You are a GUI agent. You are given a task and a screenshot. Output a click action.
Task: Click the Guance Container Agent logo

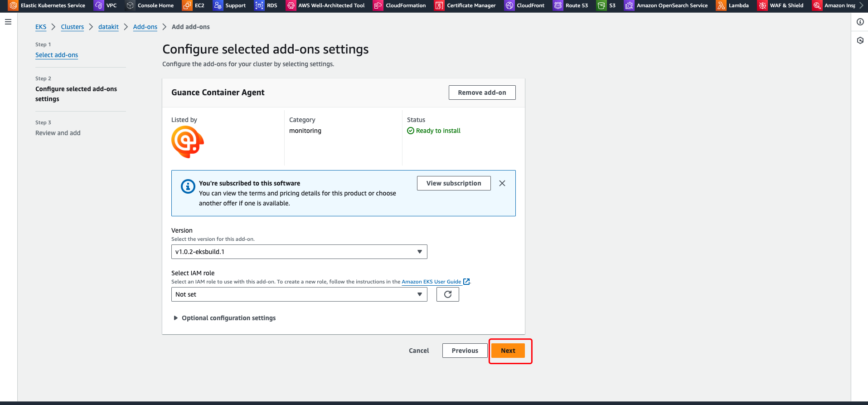tap(187, 142)
